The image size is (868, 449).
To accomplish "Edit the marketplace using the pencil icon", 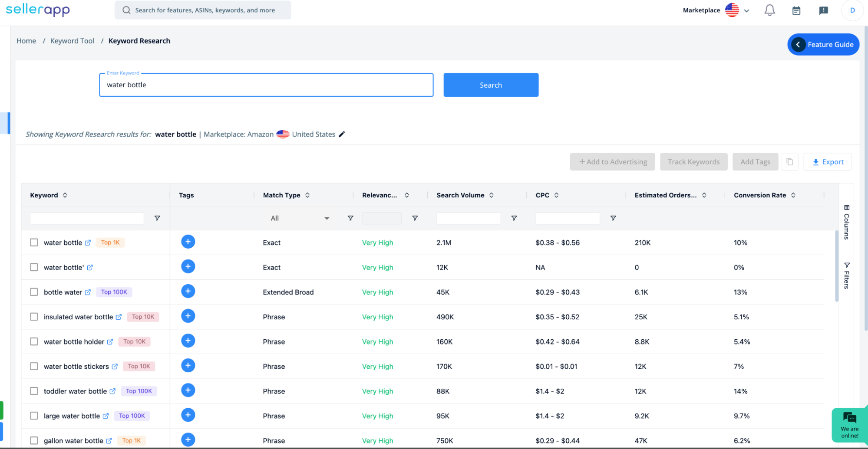I will (x=342, y=134).
